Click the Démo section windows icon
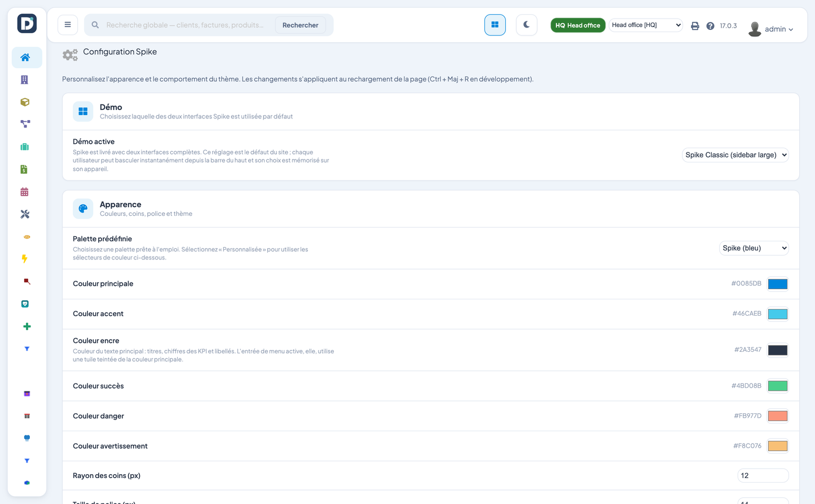The image size is (815, 504). click(83, 112)
